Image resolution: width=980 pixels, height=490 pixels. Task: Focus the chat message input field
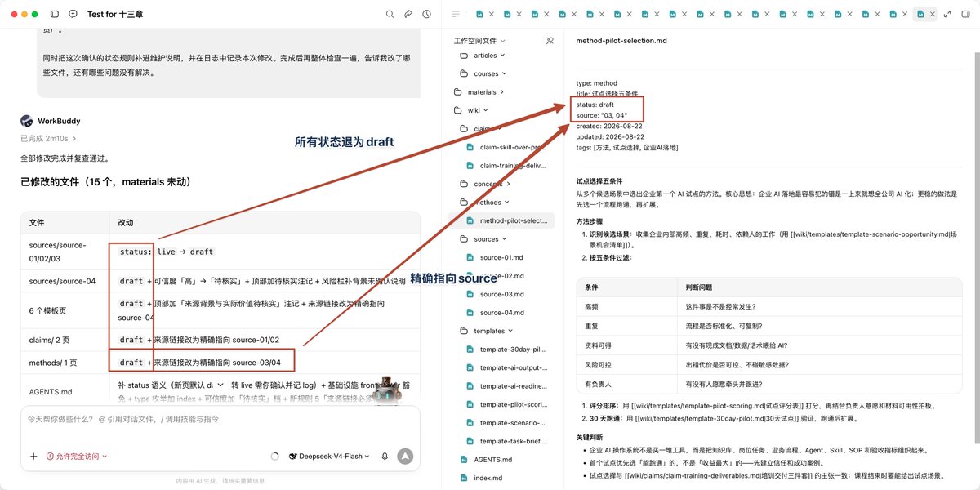click(220, 419)
